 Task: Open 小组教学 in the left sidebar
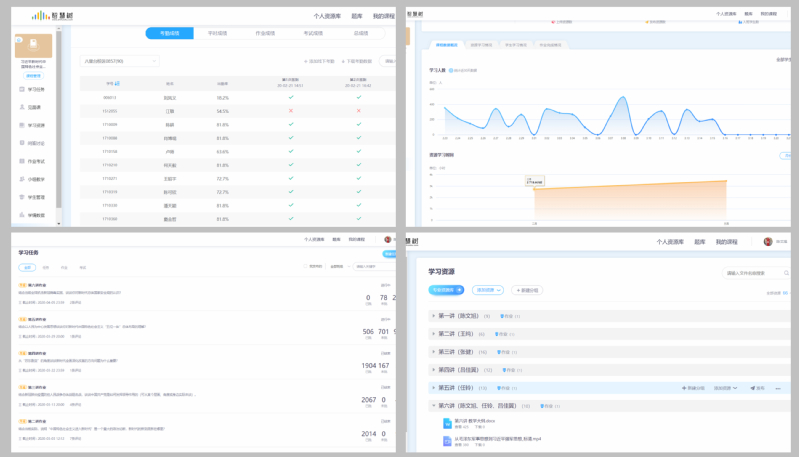coord(36,179)
